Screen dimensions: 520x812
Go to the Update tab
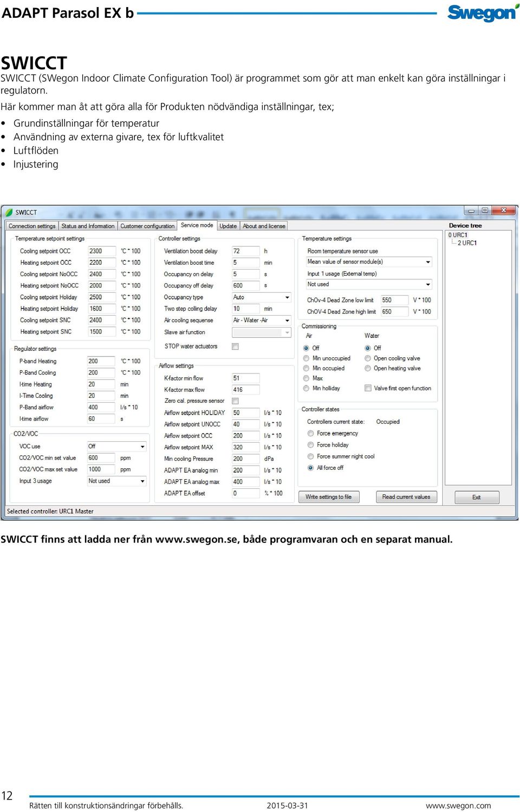coord(228,226)
